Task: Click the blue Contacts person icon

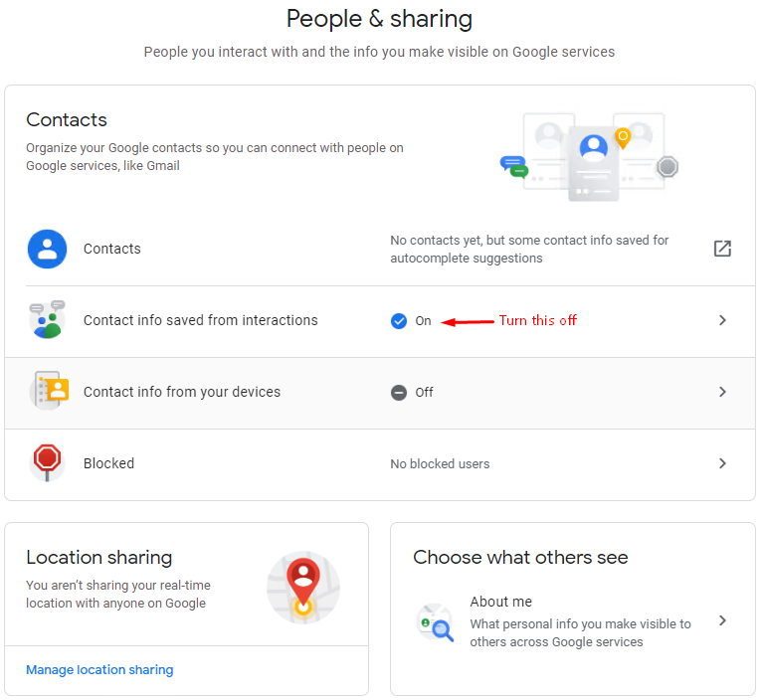Action: pyautogui.click(x=47, y=250)
